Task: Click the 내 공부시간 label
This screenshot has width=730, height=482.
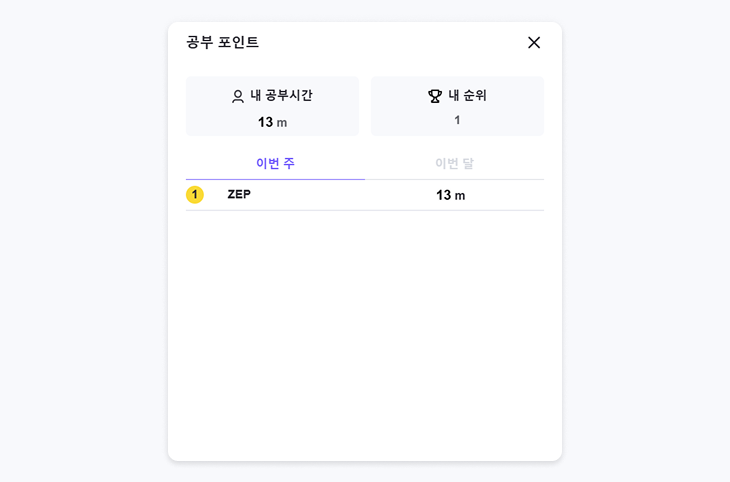Action: click(x=281, y=96)
